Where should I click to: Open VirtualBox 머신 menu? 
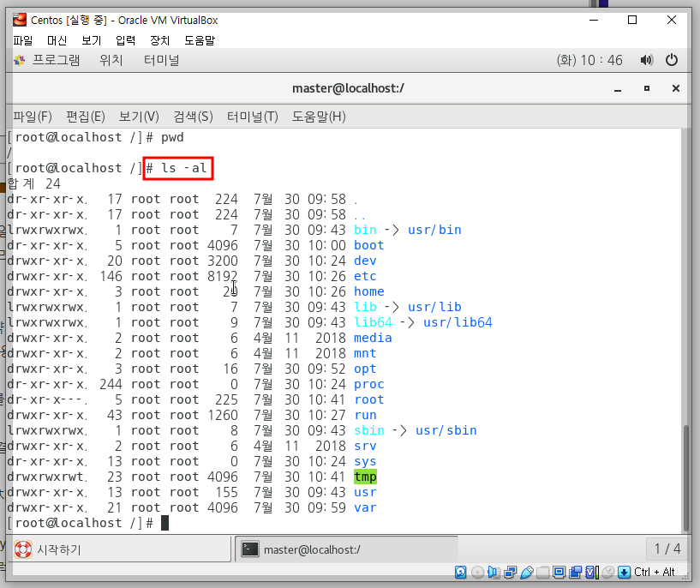click(x=57, y=40)
